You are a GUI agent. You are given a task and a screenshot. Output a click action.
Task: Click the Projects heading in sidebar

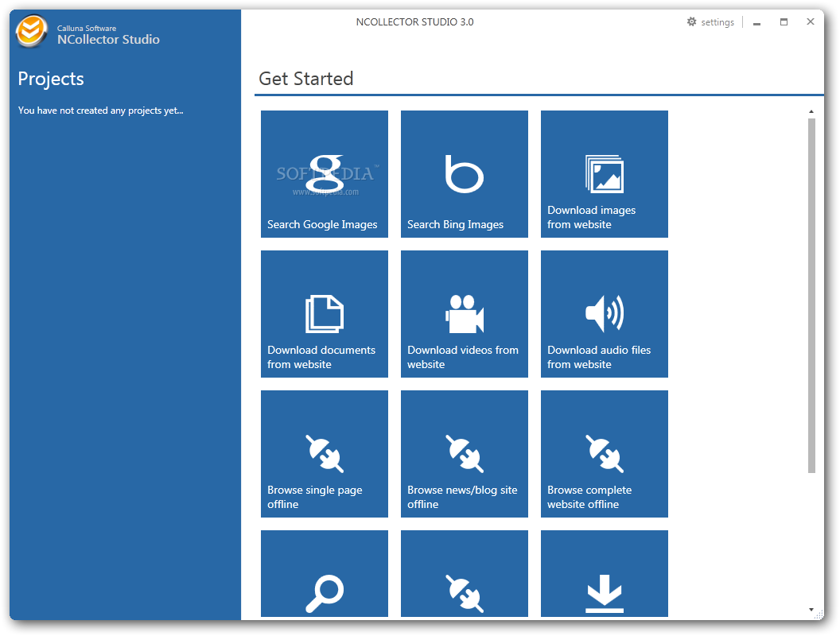(x=51, y=79)
